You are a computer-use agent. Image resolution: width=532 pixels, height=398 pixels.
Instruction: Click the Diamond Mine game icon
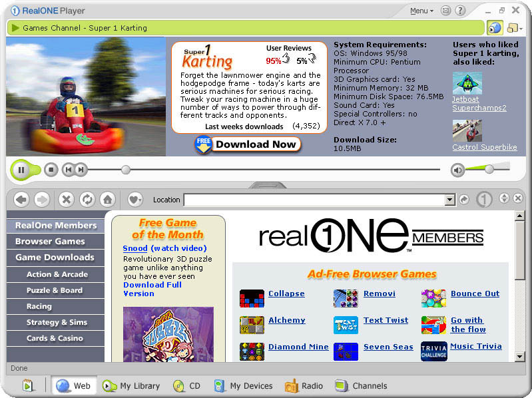(x=252, y=351)
